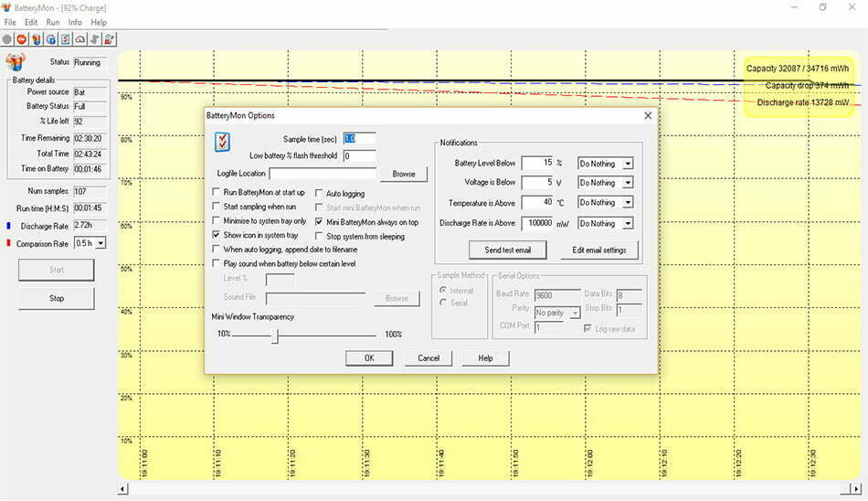Enable Run BatteryMon at start up

coord(216,192)
